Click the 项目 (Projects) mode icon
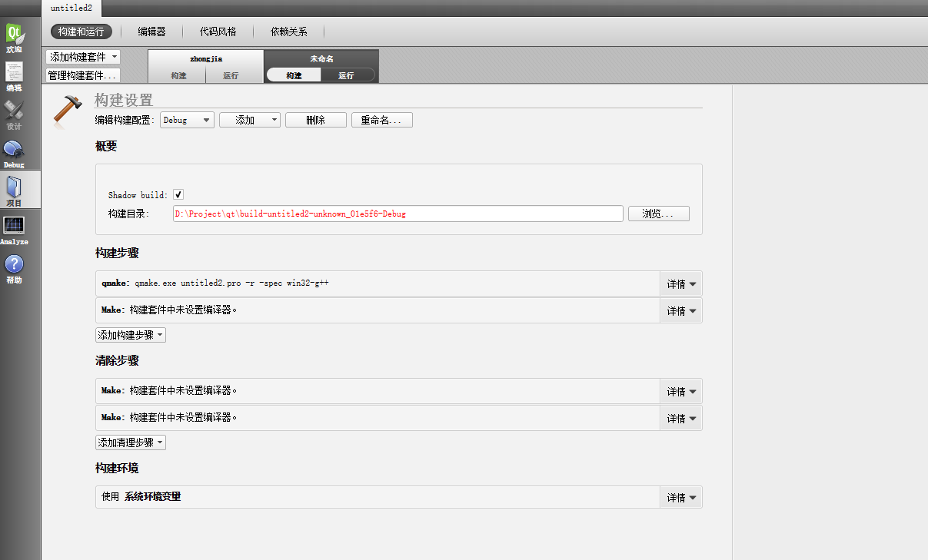This screenshot has width=928, height=560. 14,189
